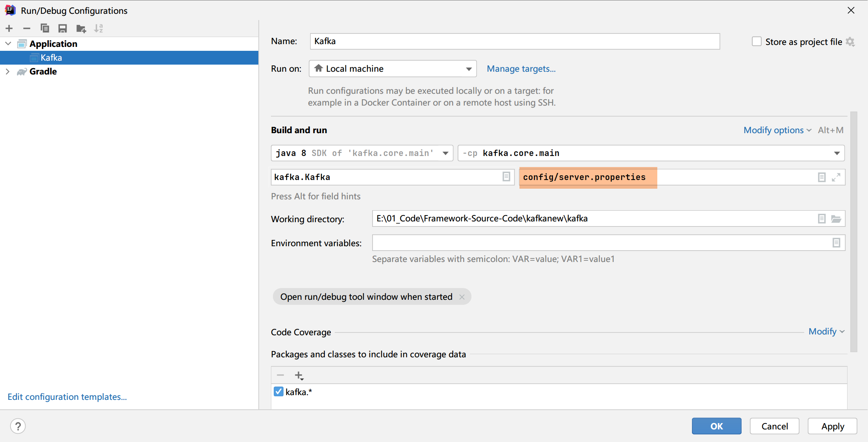The height and width of the screenshot is (442, 868).
Task: Open the Run on Local machine dropdown
Action: [x=392, y=69]
